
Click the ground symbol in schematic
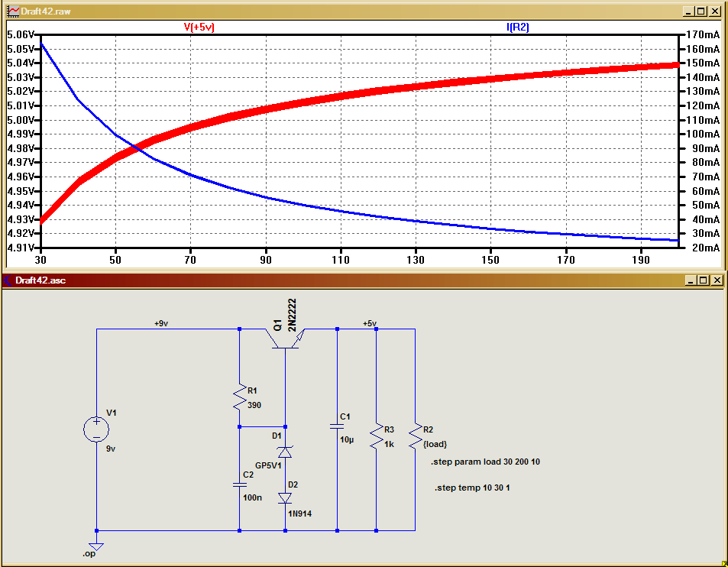pyautogui.click(x=96, y=546)
